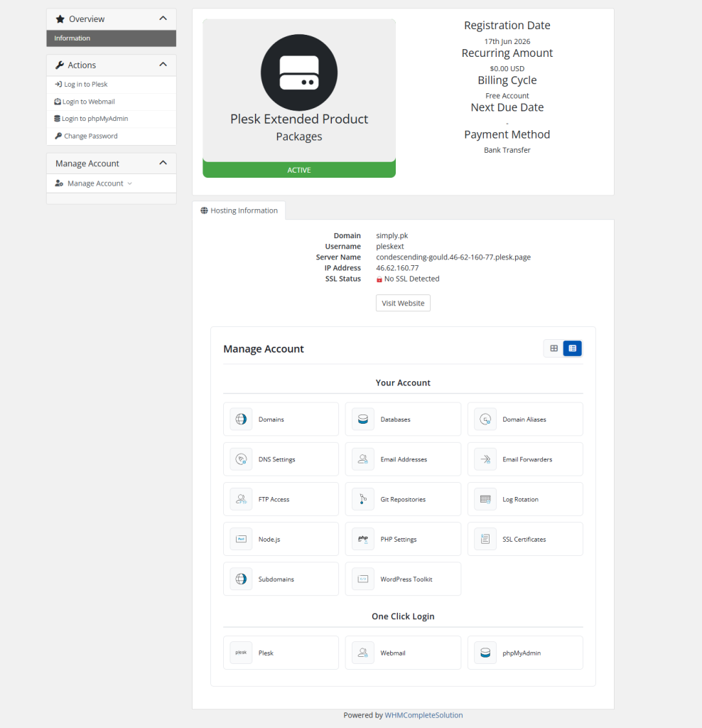Click the DNS Settings icon
The image size is (702, 728).
(241, 459)
